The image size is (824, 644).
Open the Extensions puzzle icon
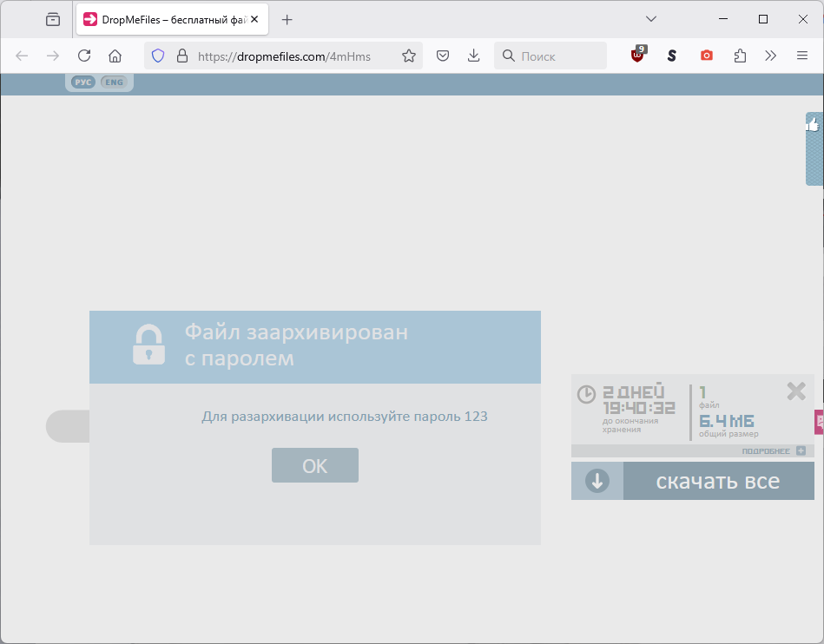click(740, 56)
